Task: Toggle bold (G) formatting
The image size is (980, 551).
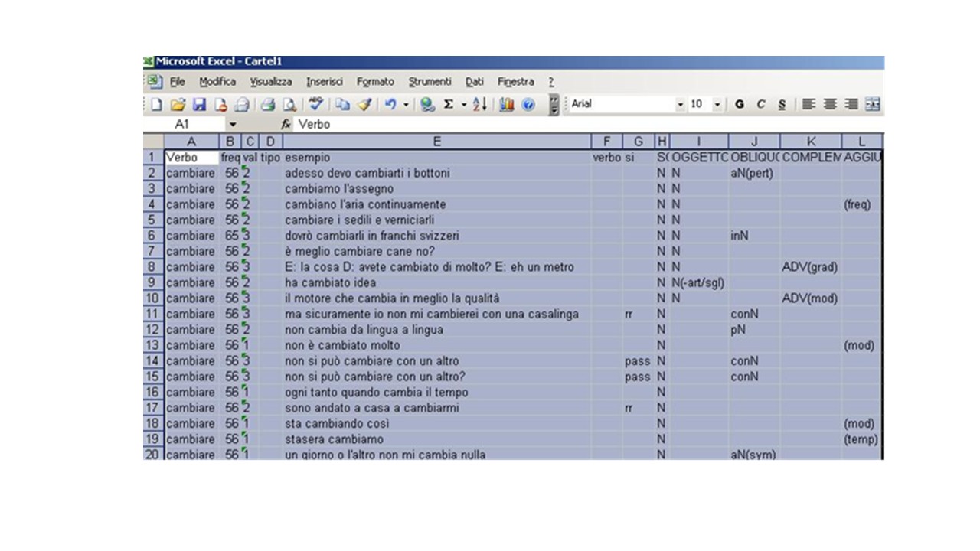Action: pos(740,105)
